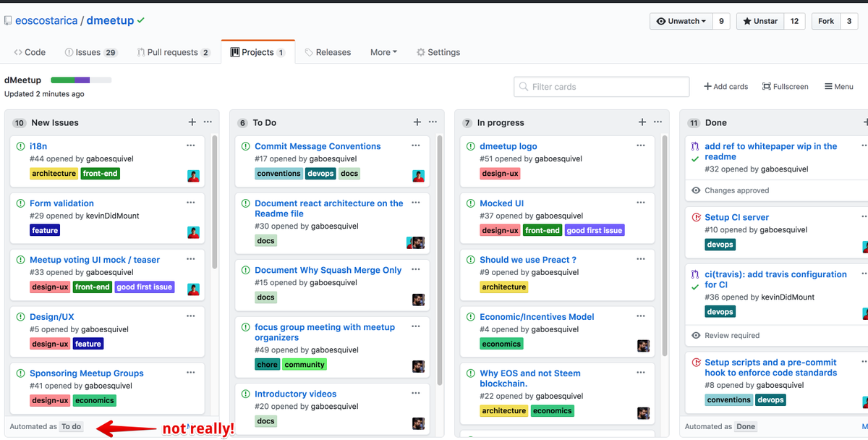This screenshot has width=868, height=440.
Task: Open card menu for Economic/Incentives Model
Action: pos(641,316)
